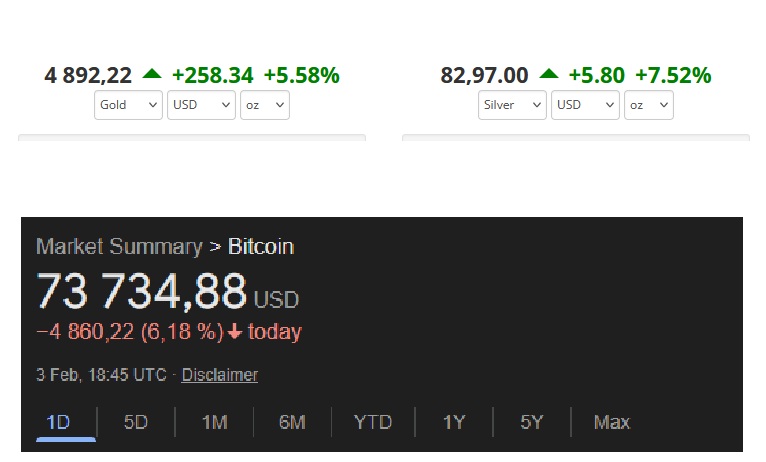The image size is (766, 462).
Task: Open the oz unit dropdown under silver price
Action: (649, 105)
